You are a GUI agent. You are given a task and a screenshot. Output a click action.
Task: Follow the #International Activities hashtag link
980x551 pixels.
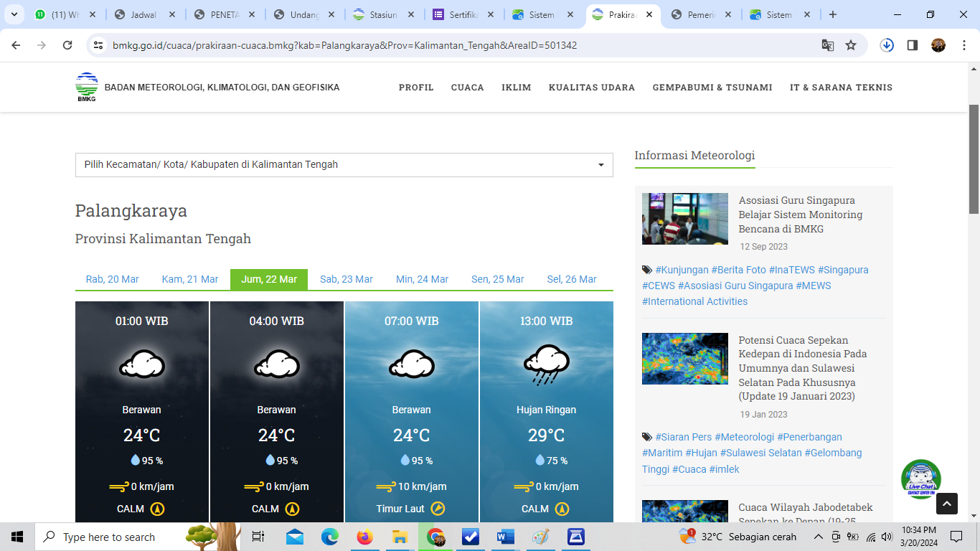[695, 301]
